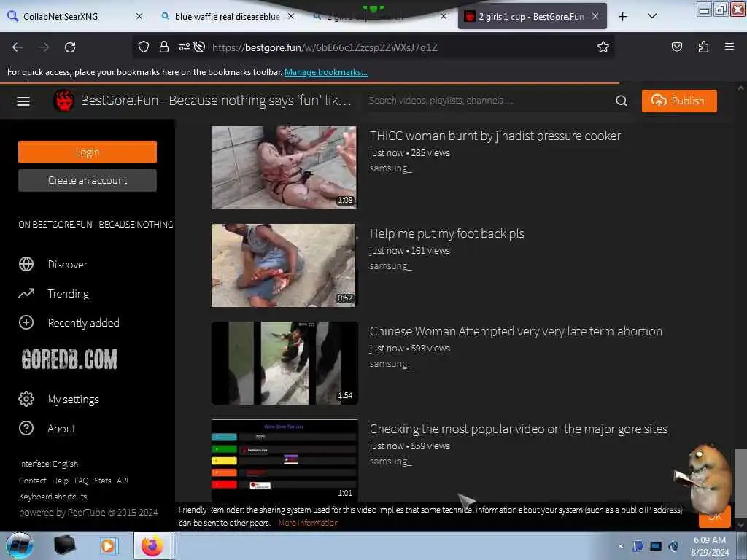Open the Manage bookmarks link
This screenshot has width=747, height=560.
326,72
